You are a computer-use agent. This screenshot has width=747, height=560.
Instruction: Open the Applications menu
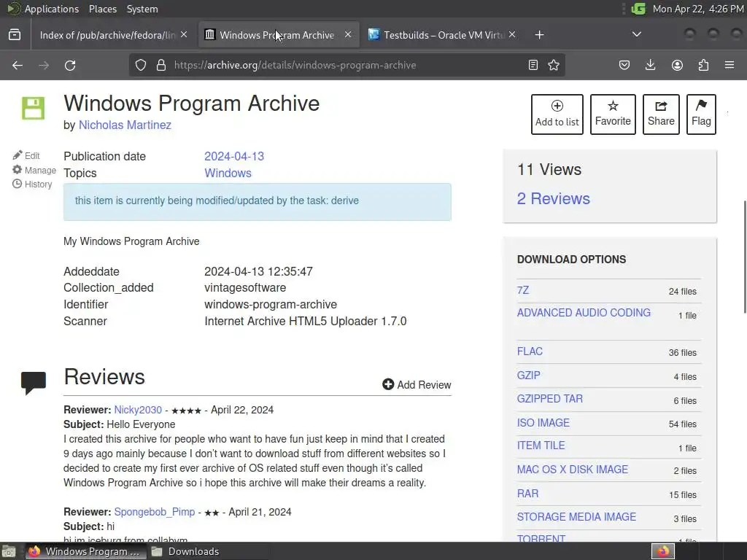(52, 9)
